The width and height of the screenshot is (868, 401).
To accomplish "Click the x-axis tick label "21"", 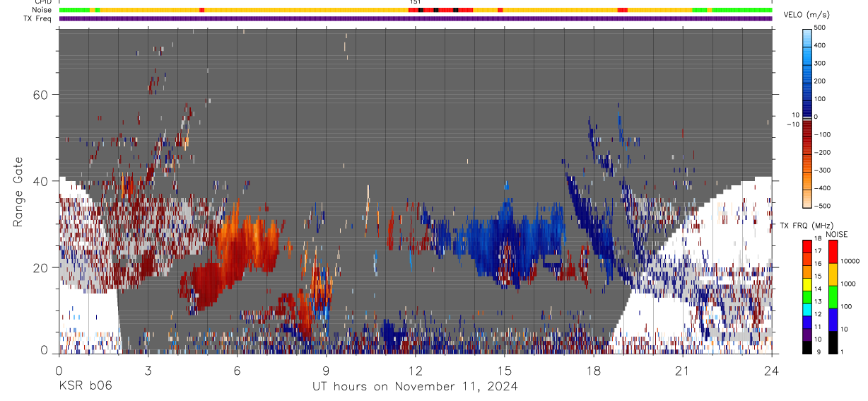I will click(x=682, y=371).
